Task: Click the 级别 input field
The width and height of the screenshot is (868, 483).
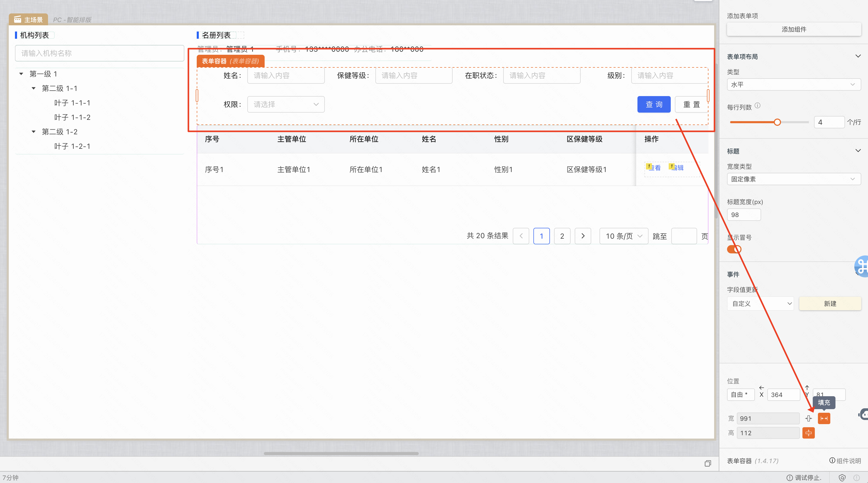Action: (669, 75)
